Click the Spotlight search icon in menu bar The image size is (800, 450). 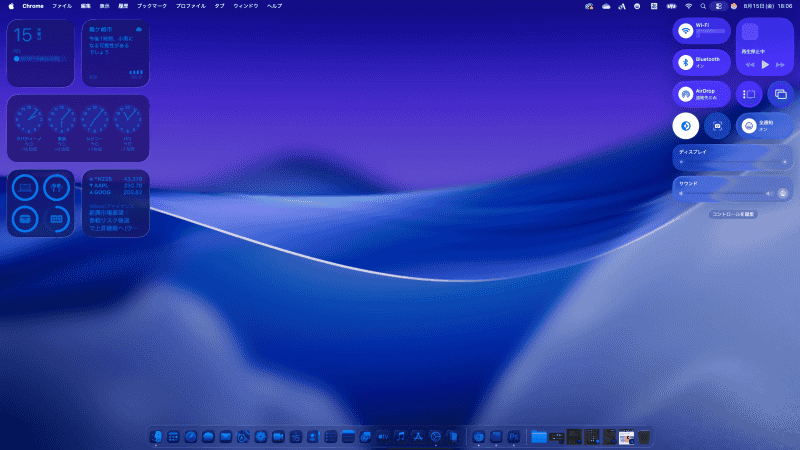[x=703, y=6]
